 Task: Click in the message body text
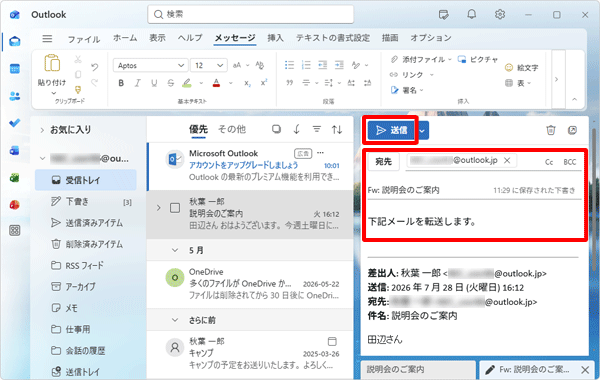(422, 221)
